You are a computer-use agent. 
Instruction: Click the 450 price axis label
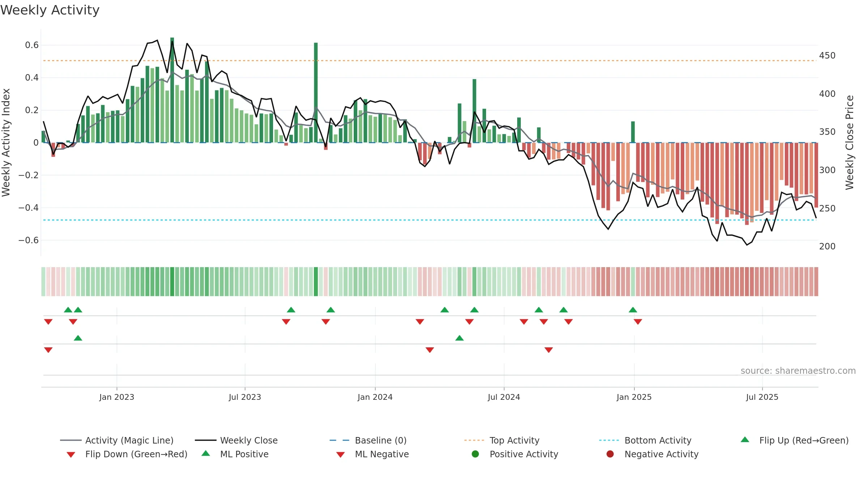pos(827,56)
